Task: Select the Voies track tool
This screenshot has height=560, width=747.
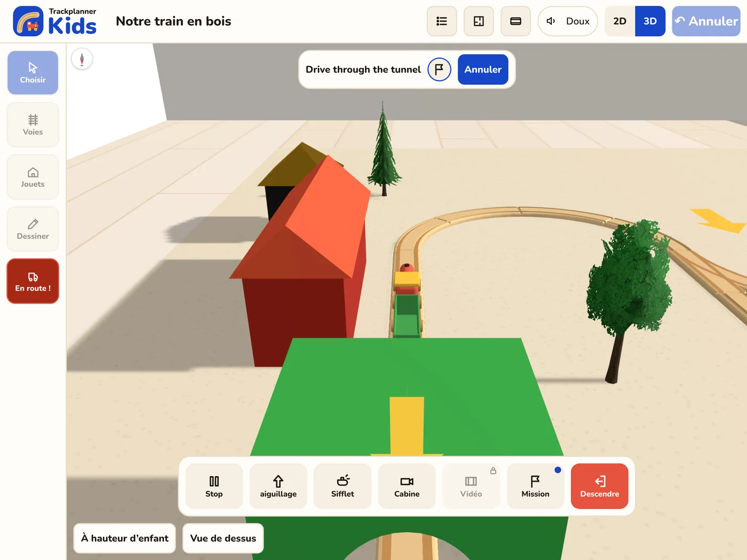Action: point(33,125)
